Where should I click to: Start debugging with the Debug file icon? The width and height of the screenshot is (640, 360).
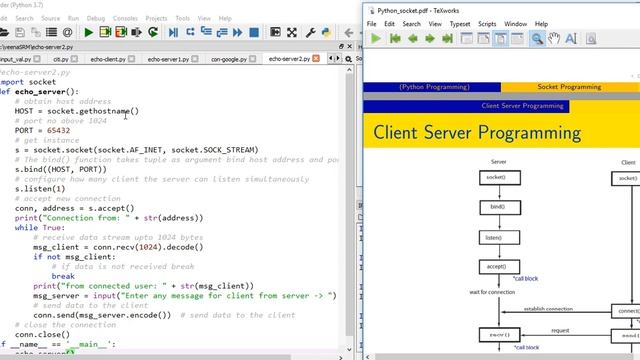173,32
